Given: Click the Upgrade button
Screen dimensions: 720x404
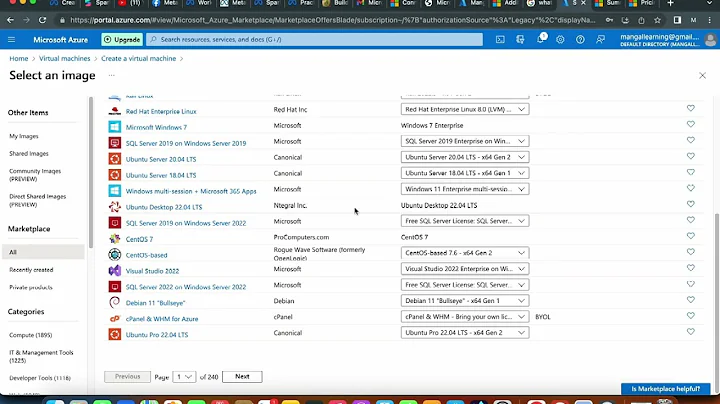Looking at the screenshot, I should pyautogui.click(x=122, y=39).
